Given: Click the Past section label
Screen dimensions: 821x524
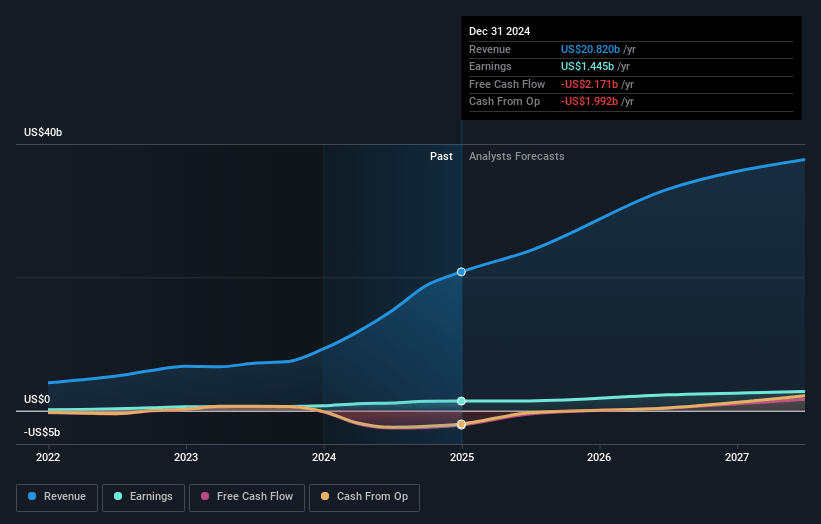Looking at the screenshot, I should tap(441, 157).
